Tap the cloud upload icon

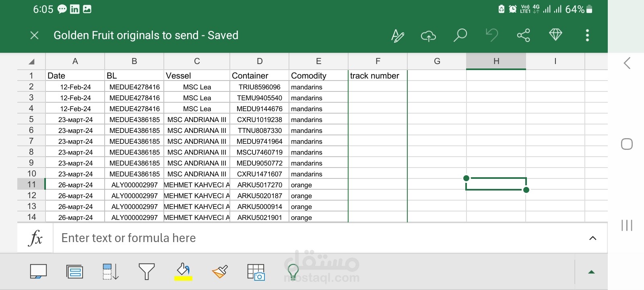428,35
